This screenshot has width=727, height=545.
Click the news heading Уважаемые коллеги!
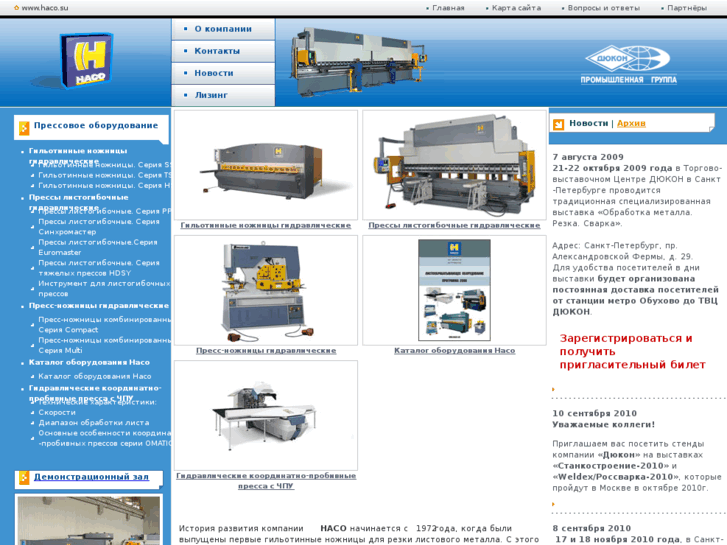click(603, 424)
